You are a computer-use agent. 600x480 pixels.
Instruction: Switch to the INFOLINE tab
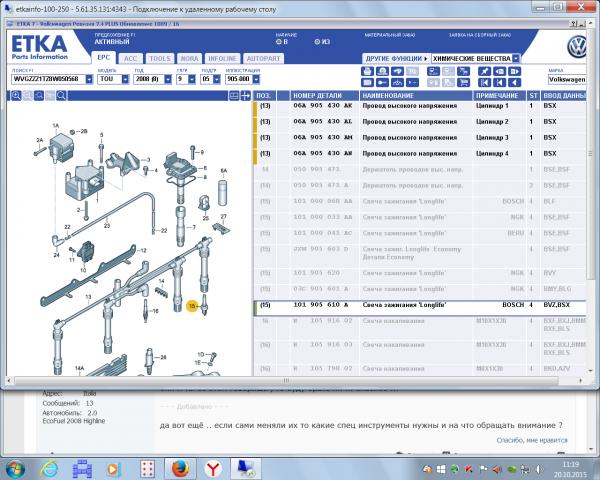[222, 59]
